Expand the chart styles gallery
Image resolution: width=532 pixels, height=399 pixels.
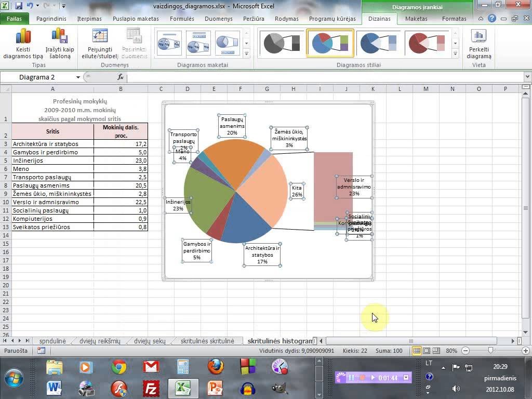[x=455, y=54]
